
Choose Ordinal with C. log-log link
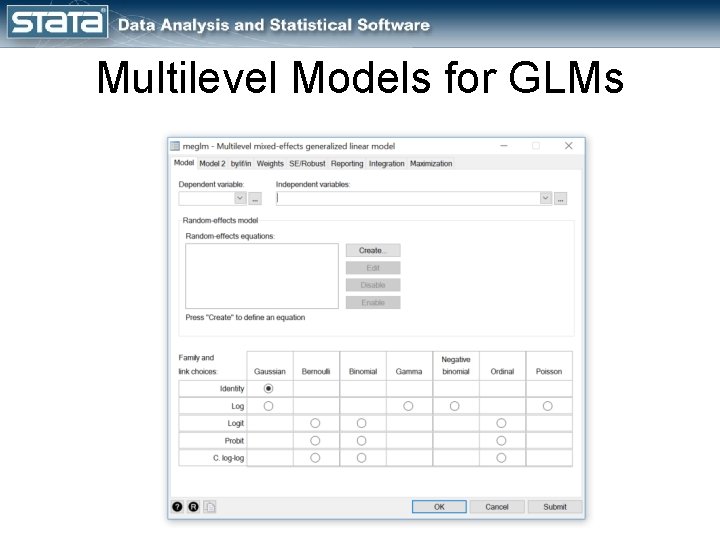point(501,458)
